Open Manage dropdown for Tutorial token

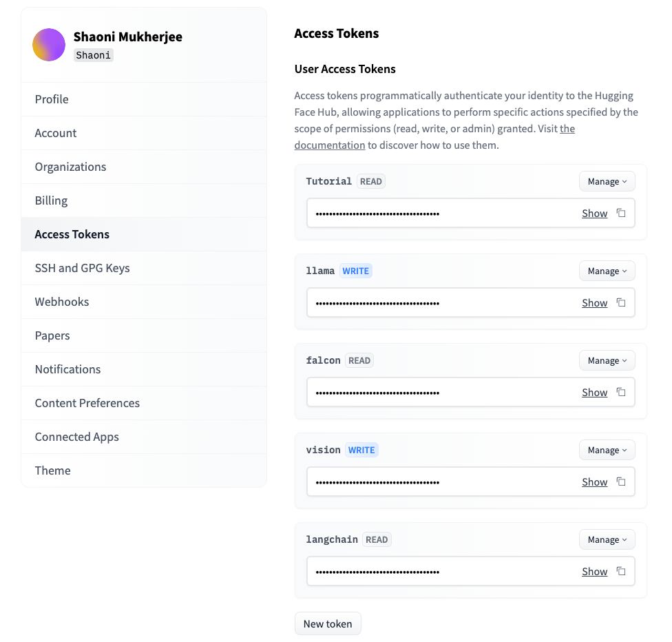[x=607, y=181]
